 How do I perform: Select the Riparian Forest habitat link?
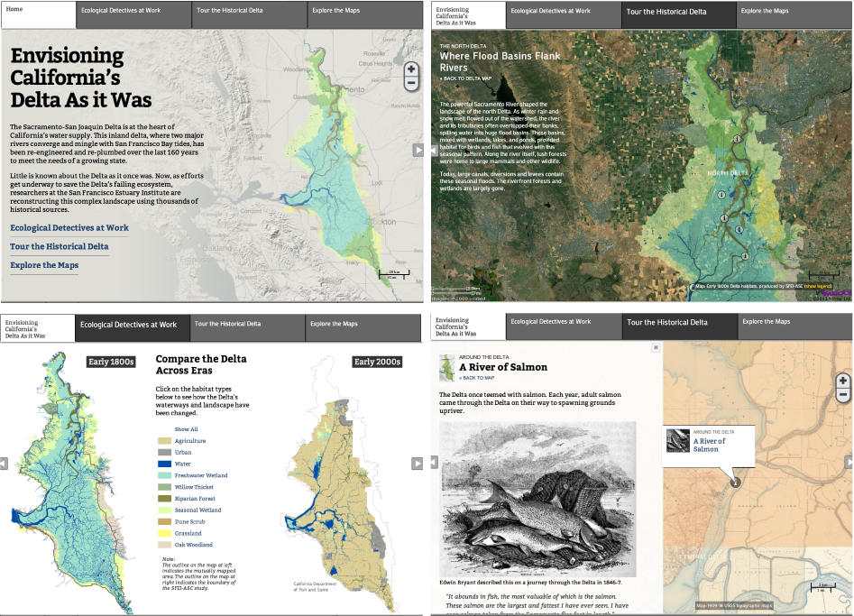[x=195, y=499]
